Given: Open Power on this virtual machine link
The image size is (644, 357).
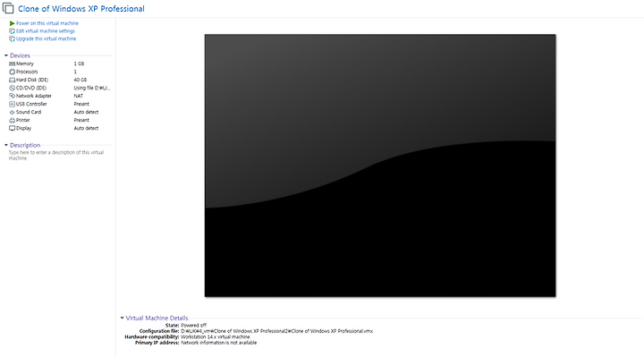Looking at the screenshot, I should (47, 23).
